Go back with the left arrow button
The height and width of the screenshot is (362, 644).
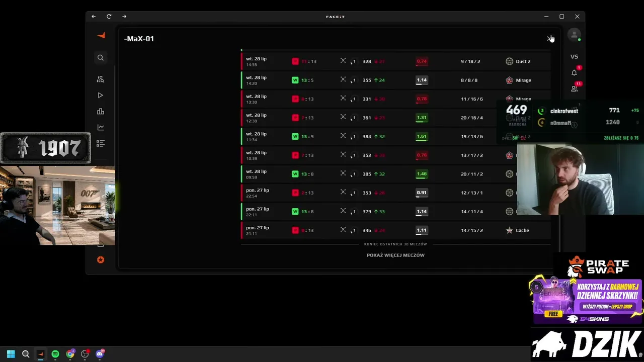pos(94,17)
